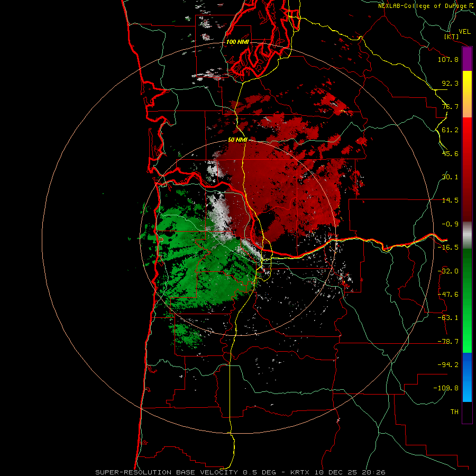The height and width of the screenshot is (476, 476).
Task: Click the -94.2 legend value
Action: [x=448, y=365]
